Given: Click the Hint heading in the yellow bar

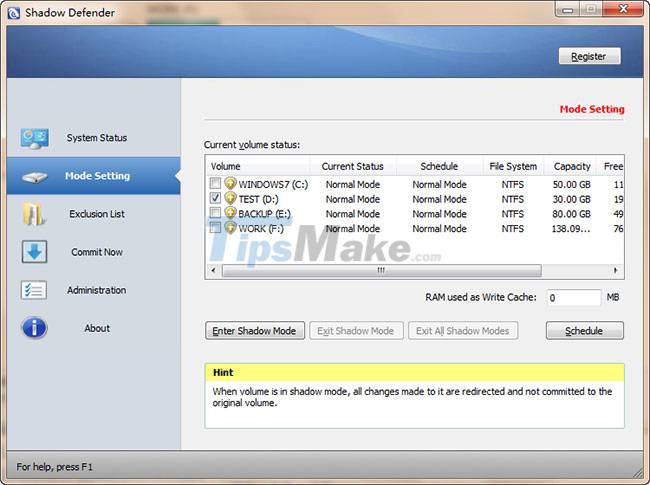Looking at the screenshot, I should pos(223,372).
